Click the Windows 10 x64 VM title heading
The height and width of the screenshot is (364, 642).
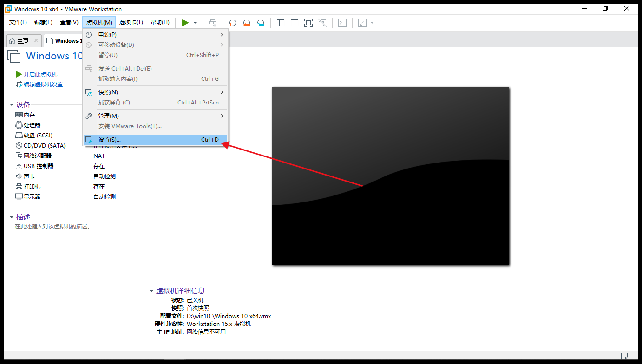coord(54,56)
